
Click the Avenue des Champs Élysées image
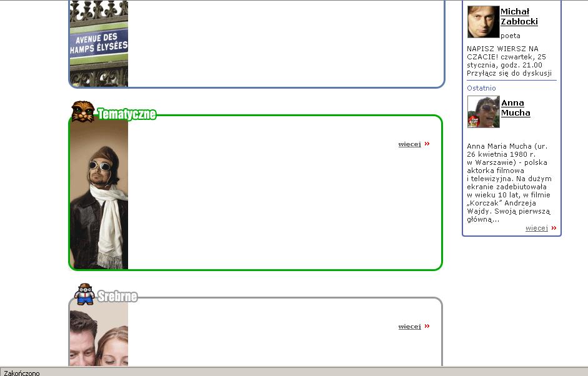click(x=99, y=43)
